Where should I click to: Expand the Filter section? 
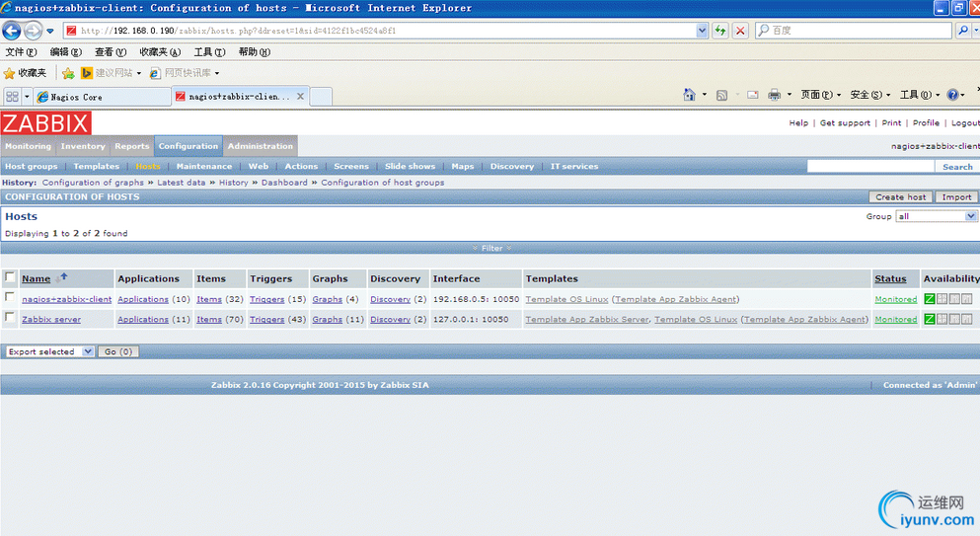pos(491,249)
